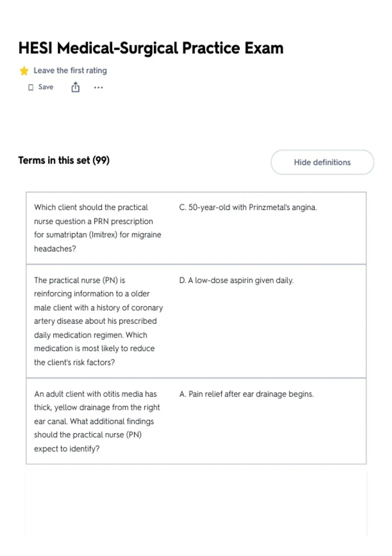392x556 pixels.
Task: Click the empty fourth card placeholder
Action: pos(196,504)
